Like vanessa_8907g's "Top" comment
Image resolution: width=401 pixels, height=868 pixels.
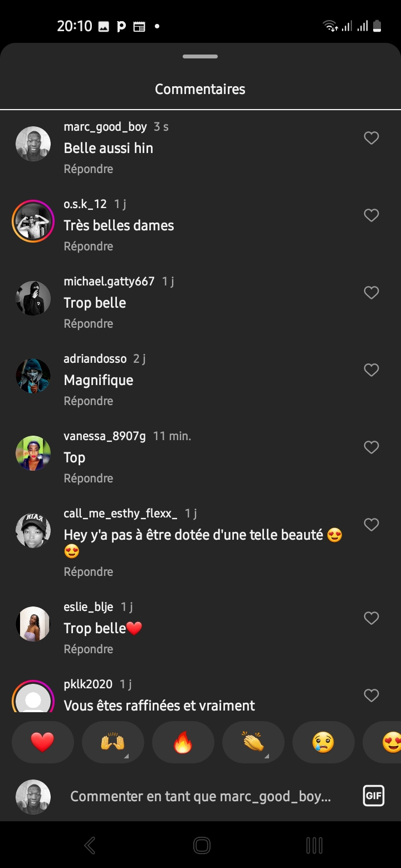coord(371,447)
